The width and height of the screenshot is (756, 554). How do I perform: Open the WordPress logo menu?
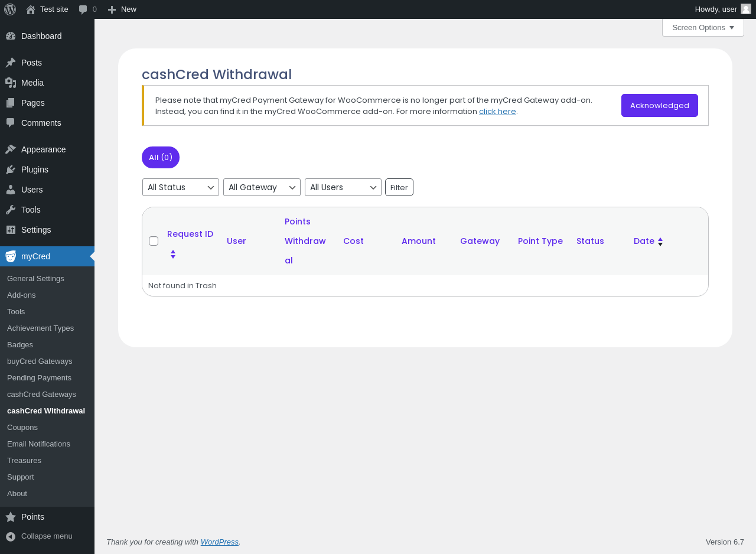[x=10, y=9]
